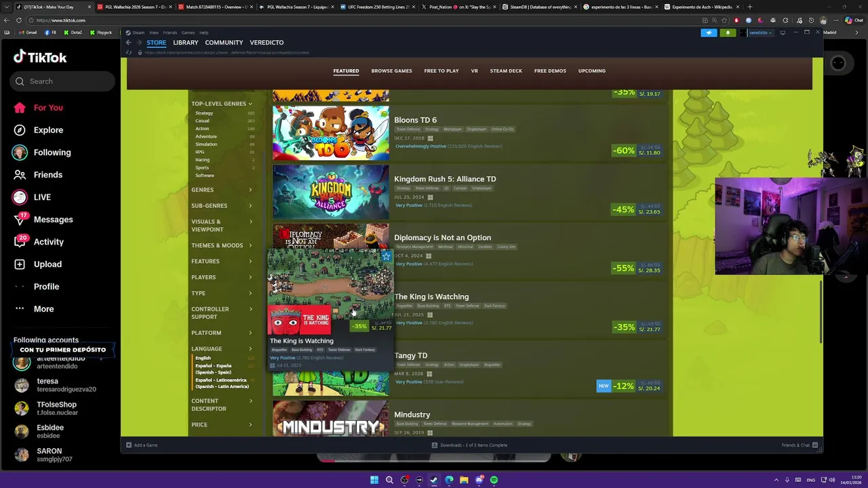Toggle Español - España language filter
This screenshot has height=488, width=868.
(x=214, y=369)
